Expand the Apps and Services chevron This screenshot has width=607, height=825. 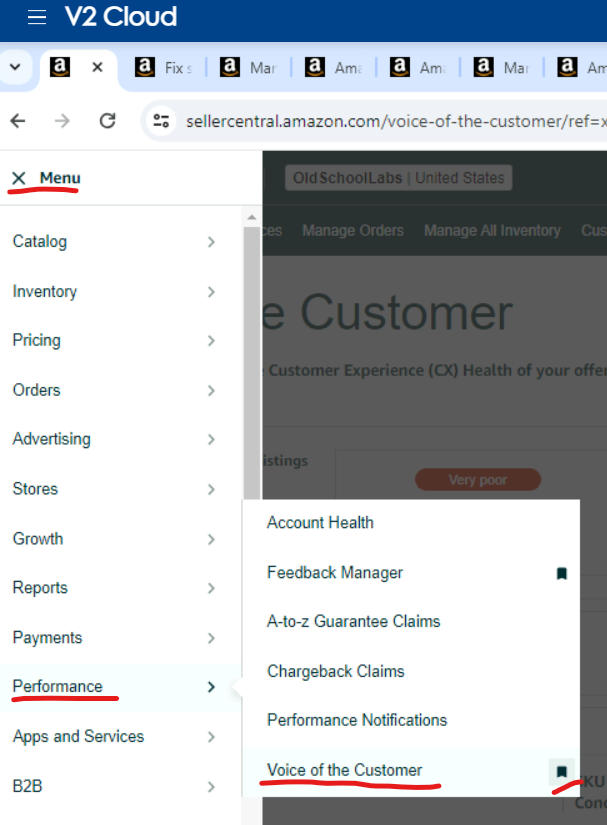tap(211, 737)
